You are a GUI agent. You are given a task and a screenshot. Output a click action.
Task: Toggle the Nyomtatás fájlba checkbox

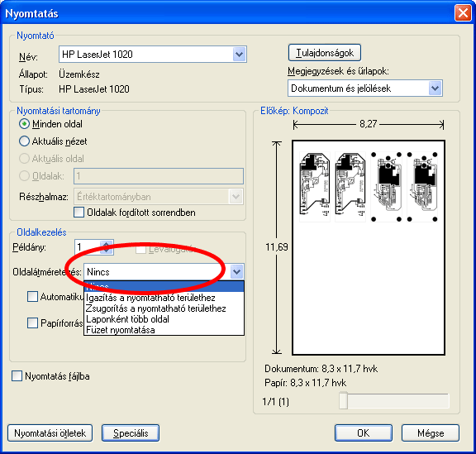[x=17, y=376]
